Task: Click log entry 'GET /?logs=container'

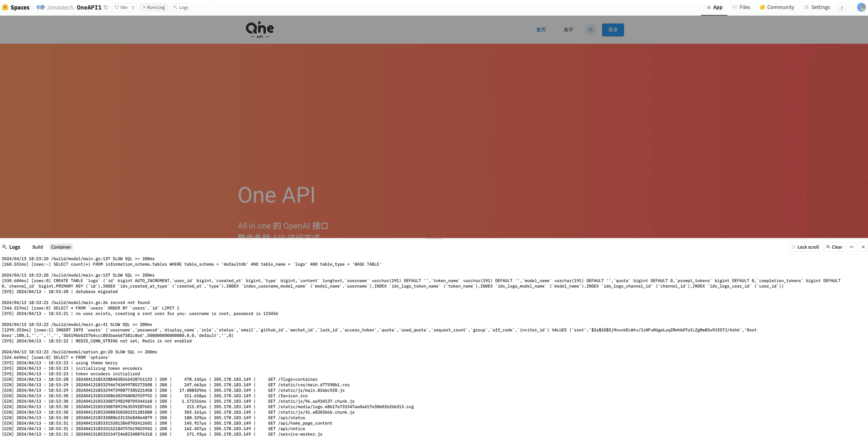Action: pyautogui.click(x=160, y=380)
